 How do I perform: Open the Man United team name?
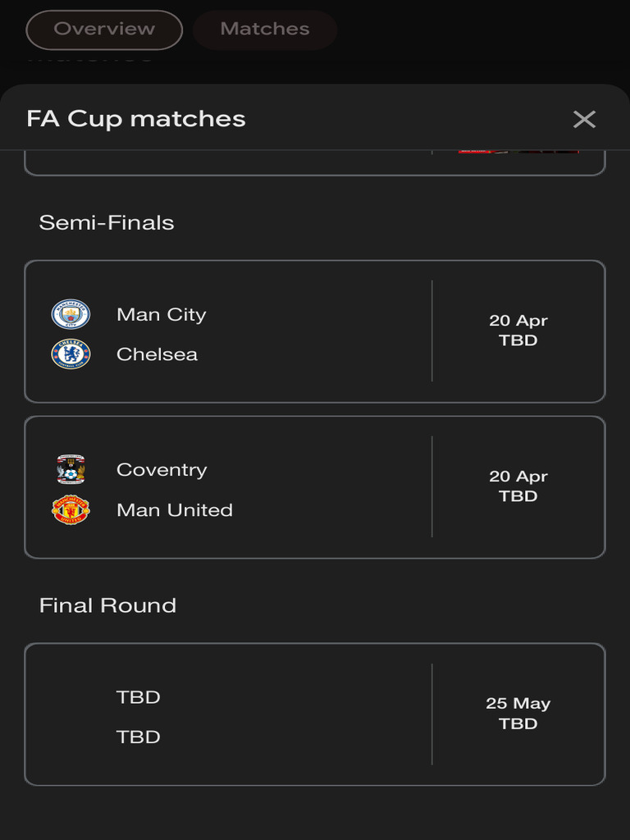pos(175,510)
